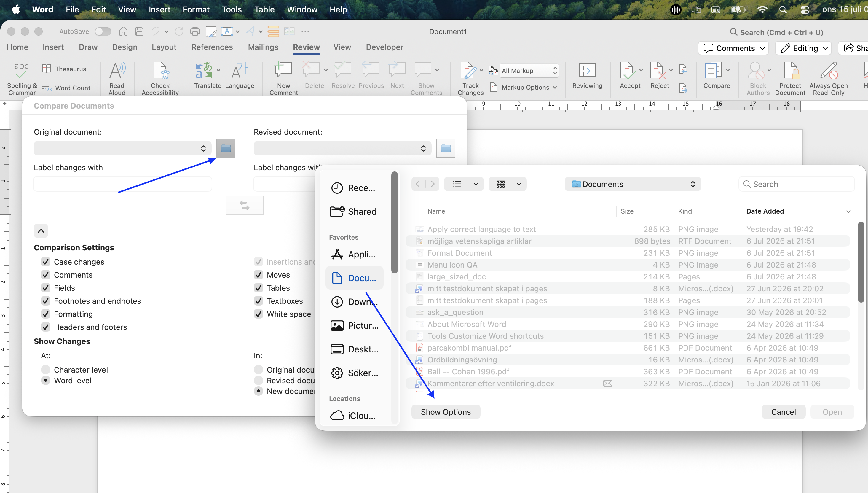This screenshot has width=868, height=493.
Task: Open the grouping options dropdown
Action: (508, 184)
